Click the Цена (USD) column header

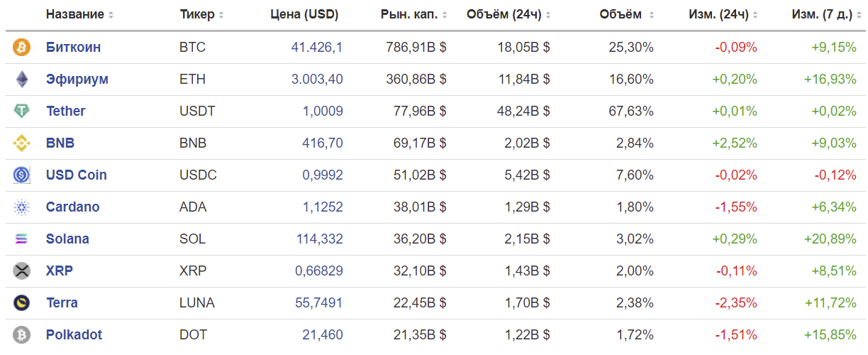pyautogui.click(x=305, y=15)
